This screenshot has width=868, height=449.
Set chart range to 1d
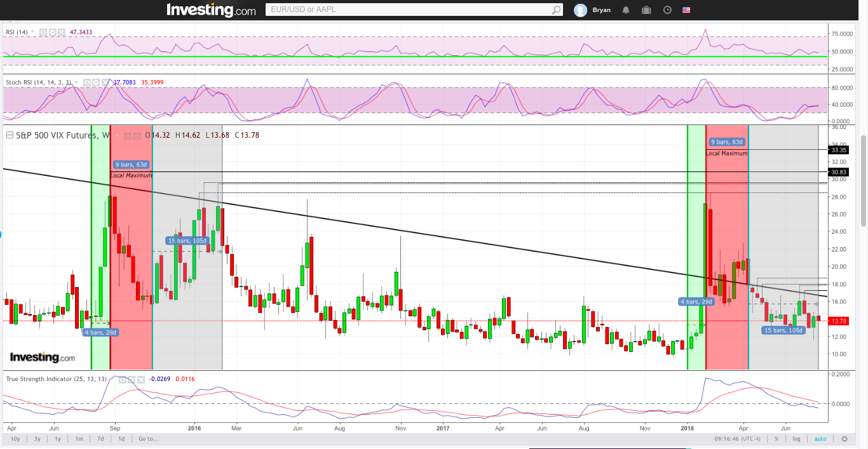tap(121, 439)
